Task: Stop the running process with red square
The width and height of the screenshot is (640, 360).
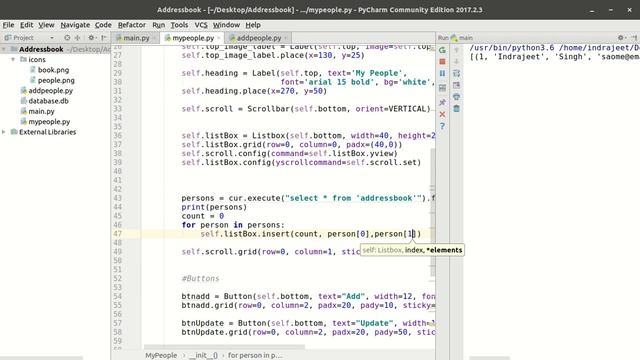Action: [x=442, y=62]
